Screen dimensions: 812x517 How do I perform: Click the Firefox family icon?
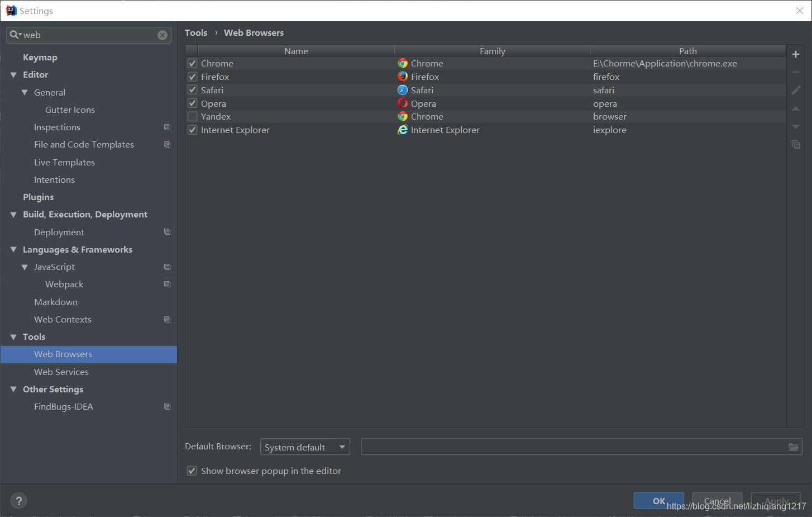[x=403, y=77]
